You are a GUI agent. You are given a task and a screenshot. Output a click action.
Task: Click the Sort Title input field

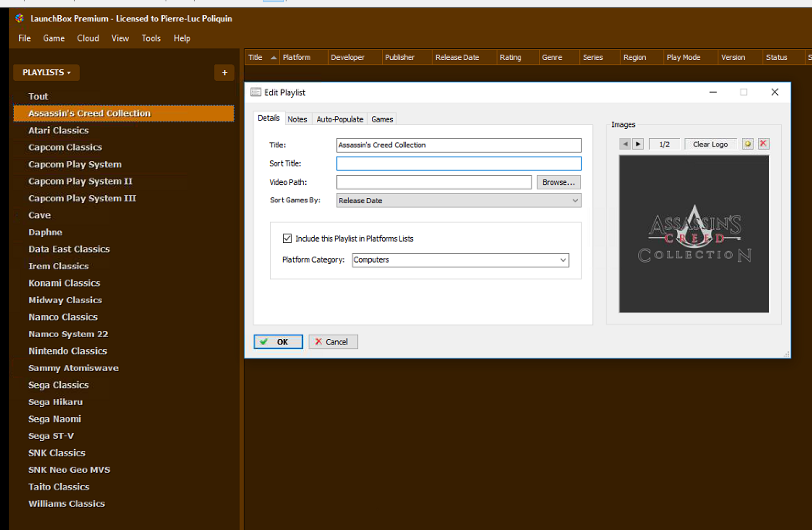point(458,164)
